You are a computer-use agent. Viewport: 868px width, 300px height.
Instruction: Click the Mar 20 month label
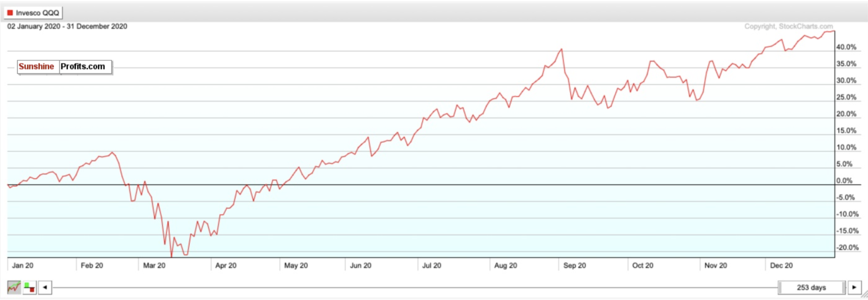point(154,266)
